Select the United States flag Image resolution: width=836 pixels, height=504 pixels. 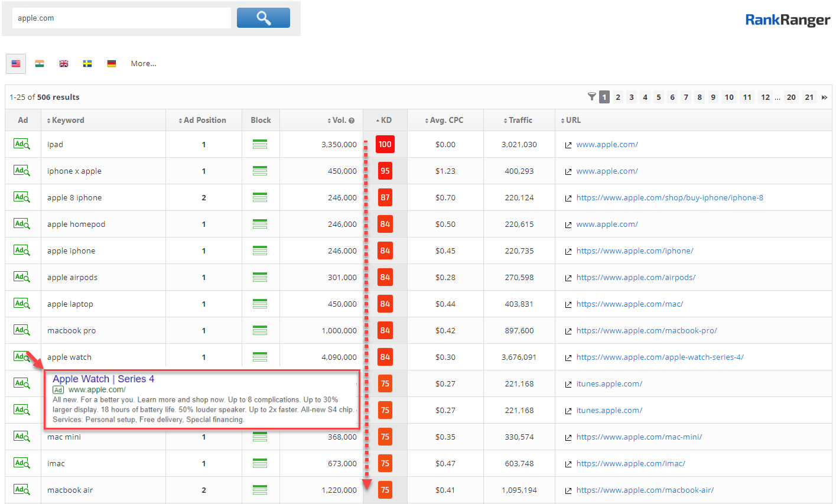16,64
